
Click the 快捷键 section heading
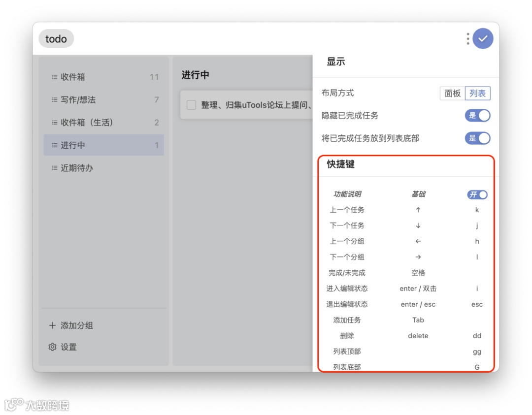tap(341, 164)
